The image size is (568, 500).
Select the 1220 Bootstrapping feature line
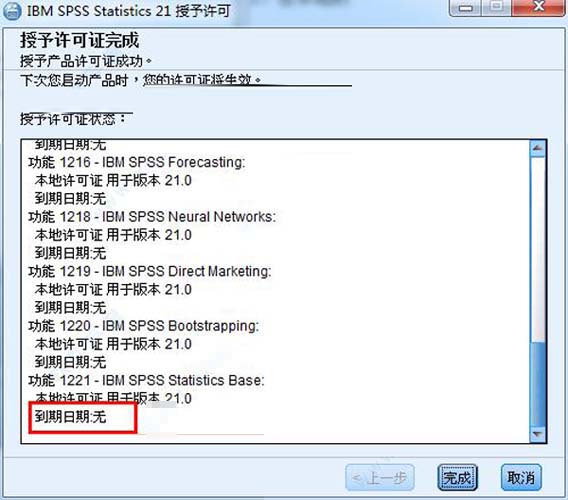144,326
